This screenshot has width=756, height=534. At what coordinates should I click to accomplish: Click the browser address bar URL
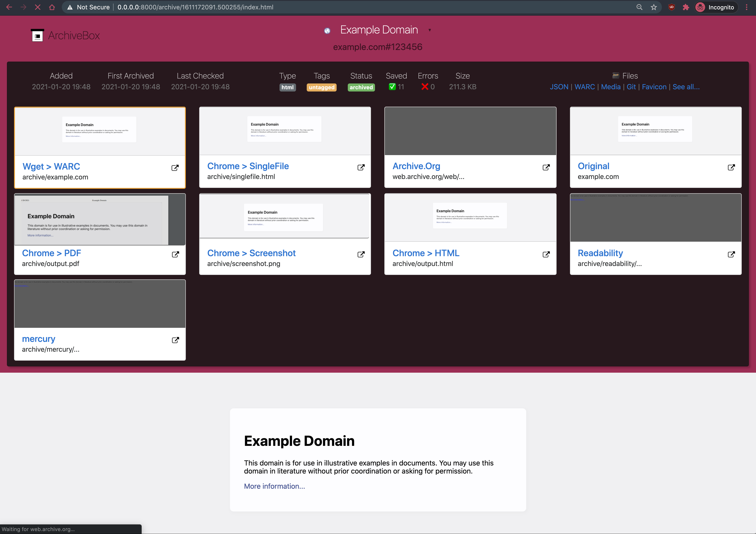point(195,7)
